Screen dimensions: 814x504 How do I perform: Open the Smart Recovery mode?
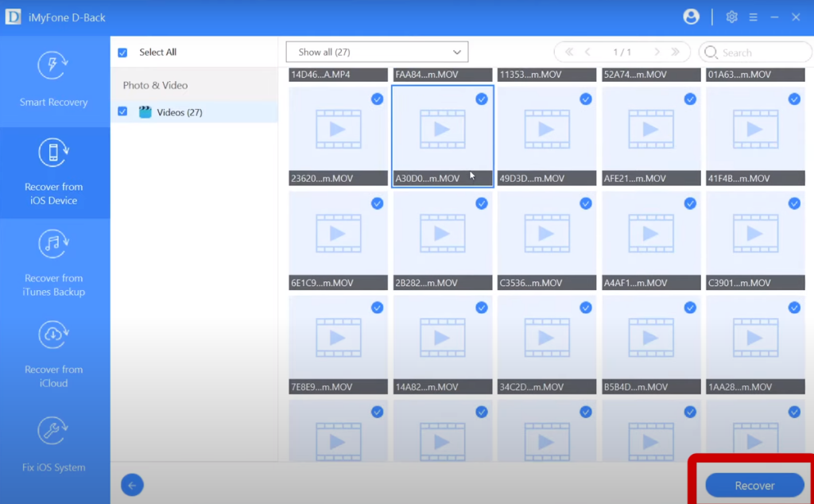coord(53,82)
